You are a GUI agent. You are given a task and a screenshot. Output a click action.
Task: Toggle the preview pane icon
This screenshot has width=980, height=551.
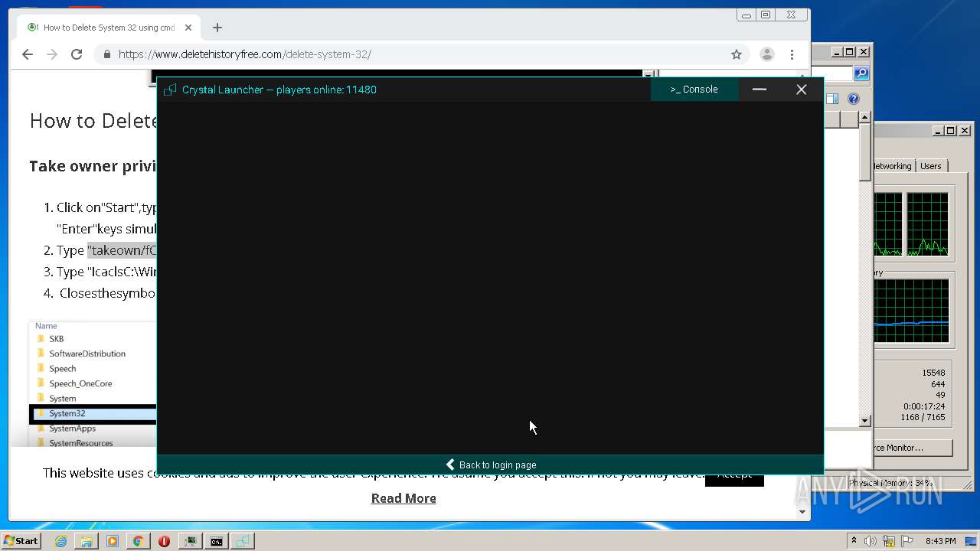(x=832, y=99)
